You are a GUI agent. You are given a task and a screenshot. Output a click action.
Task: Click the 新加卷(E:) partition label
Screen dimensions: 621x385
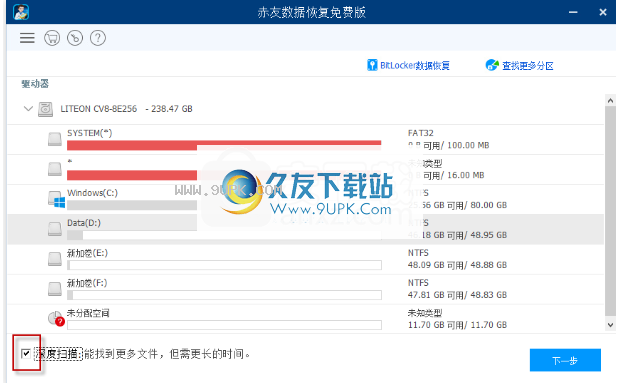pyautogui.click(x=87, y=253)
